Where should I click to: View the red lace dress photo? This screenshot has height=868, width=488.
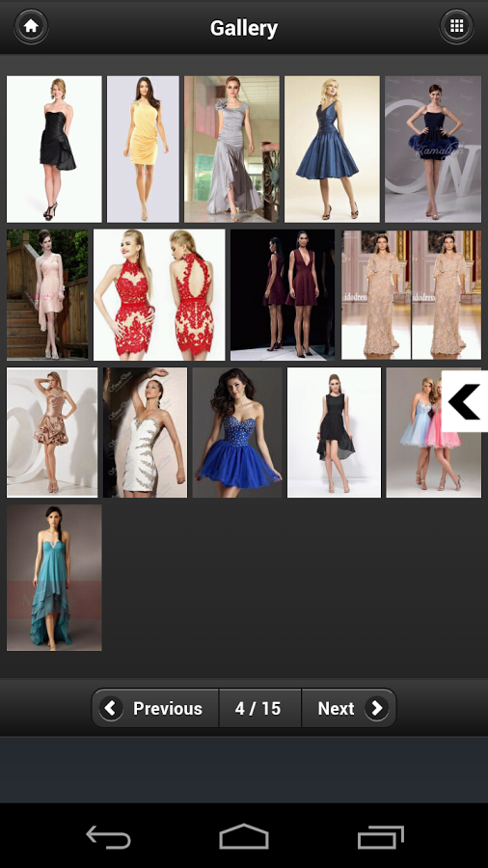[x=159, y=295]
